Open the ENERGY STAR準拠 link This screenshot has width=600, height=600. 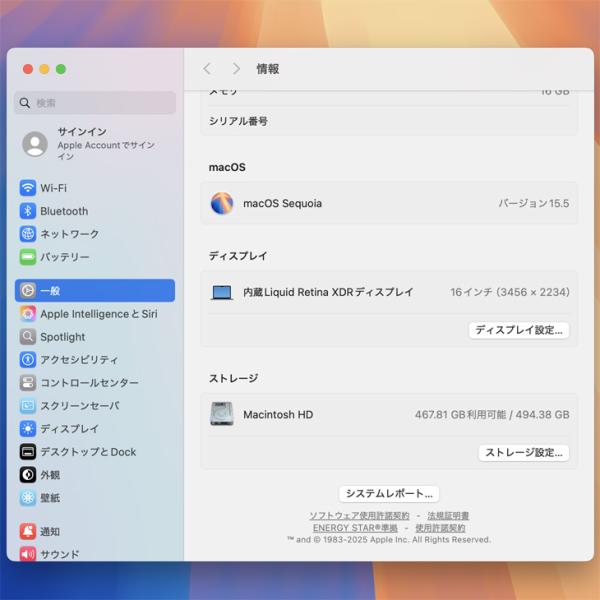pos(355,528)
